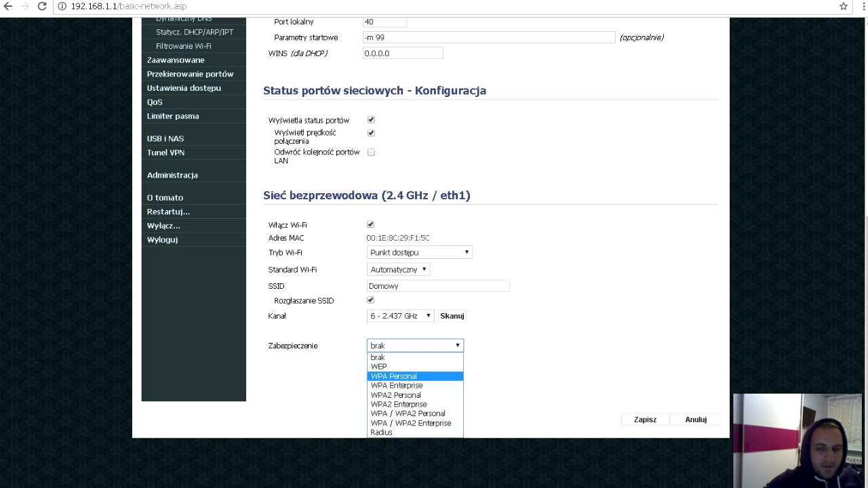Click the Anuluj cancel button
The image size is (868, 488).
pyautogui.click(x=696, y=420)
